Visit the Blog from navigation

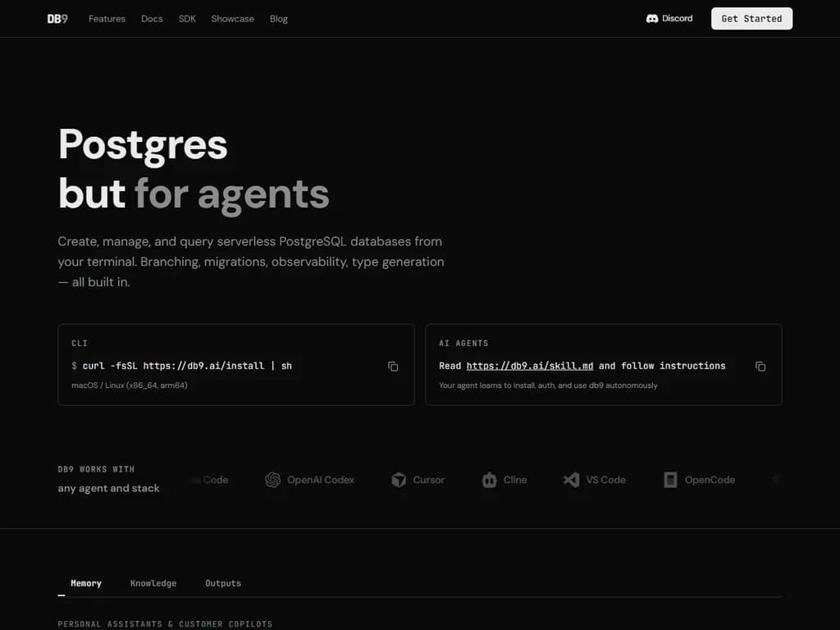coord(279,19)
